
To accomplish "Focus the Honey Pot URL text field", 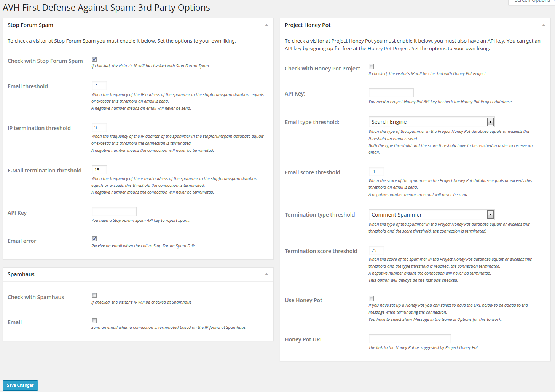I will 410,339.
